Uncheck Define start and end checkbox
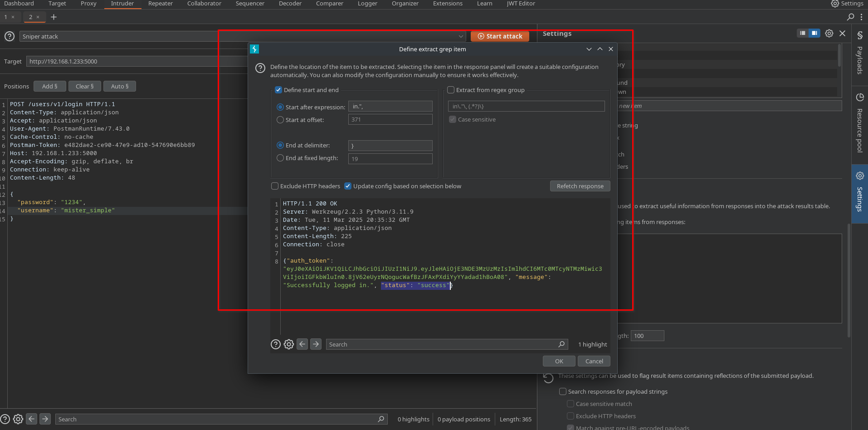The image size is (868, 430). click(278, 90)
